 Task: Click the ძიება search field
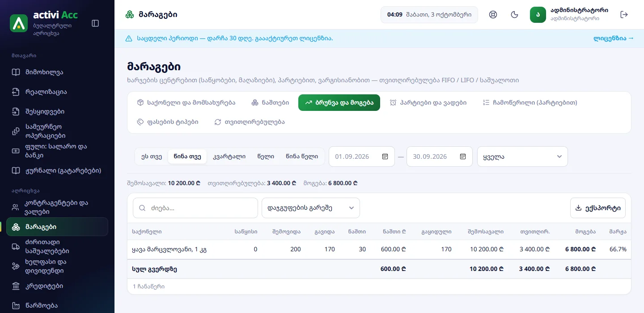[x=195, y=208]
